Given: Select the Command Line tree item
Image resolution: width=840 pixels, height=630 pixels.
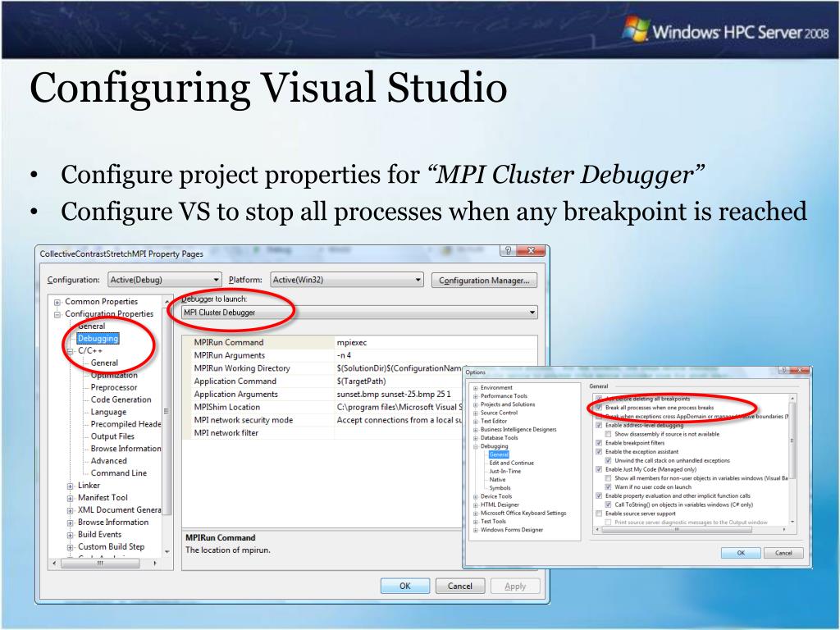Looking at the screenshot, I should pos(118,473).
